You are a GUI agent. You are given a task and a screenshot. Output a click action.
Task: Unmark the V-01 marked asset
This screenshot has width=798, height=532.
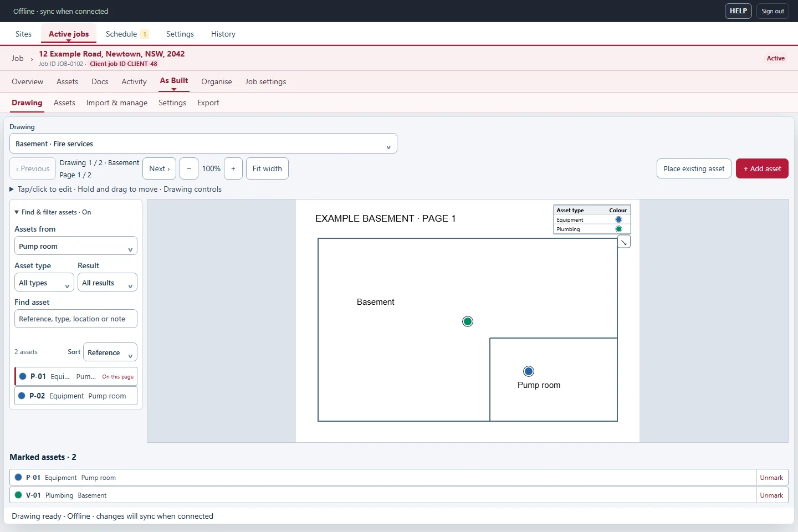coord(771,495)
